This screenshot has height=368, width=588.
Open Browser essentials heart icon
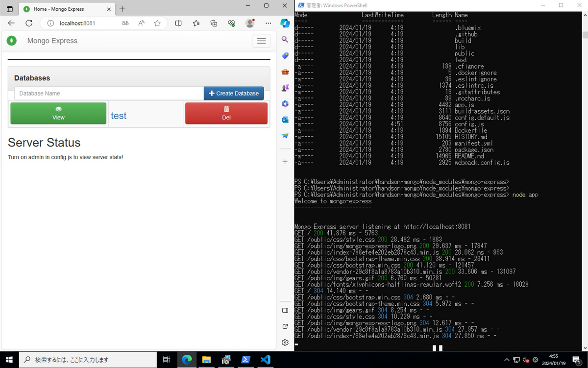coord(232,23)
